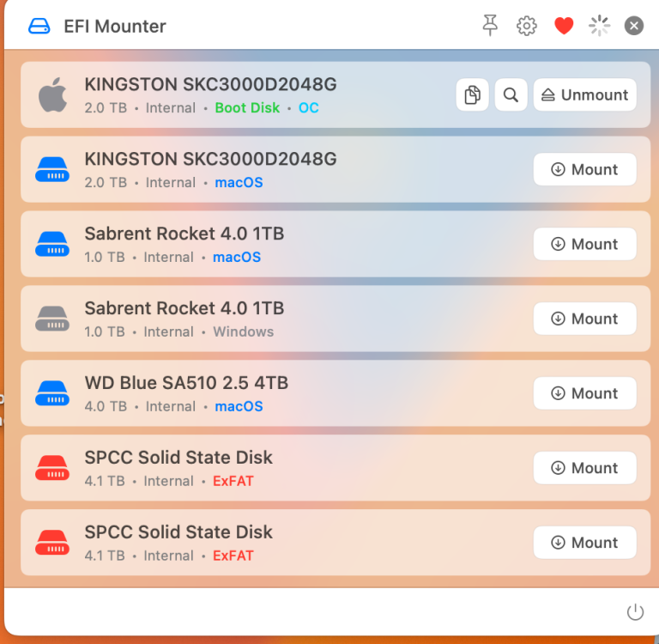The width and height of the screenshot is (659, 644).
Task: Click the EFI Mounter title text
Action: (x=115, y=26)
